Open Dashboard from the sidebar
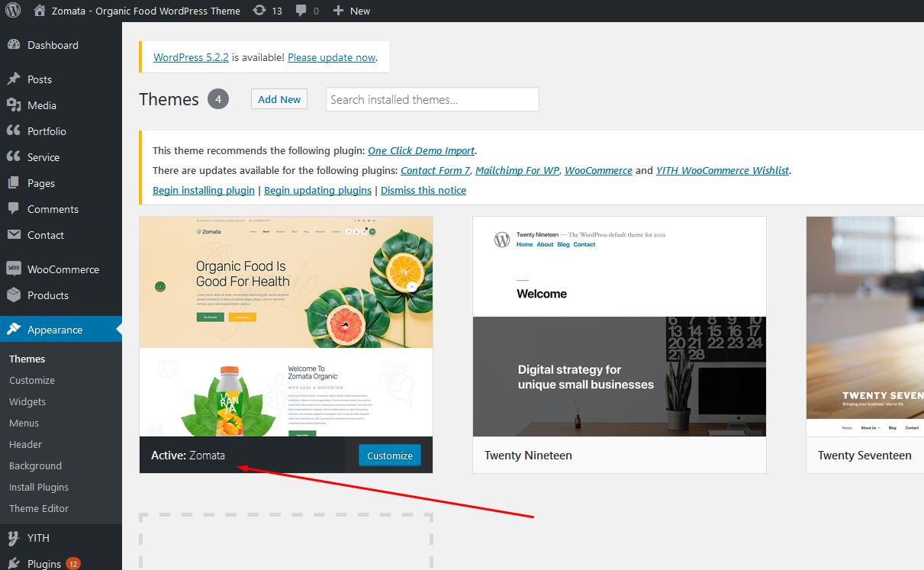924x570 pixels. coord(52,45)
